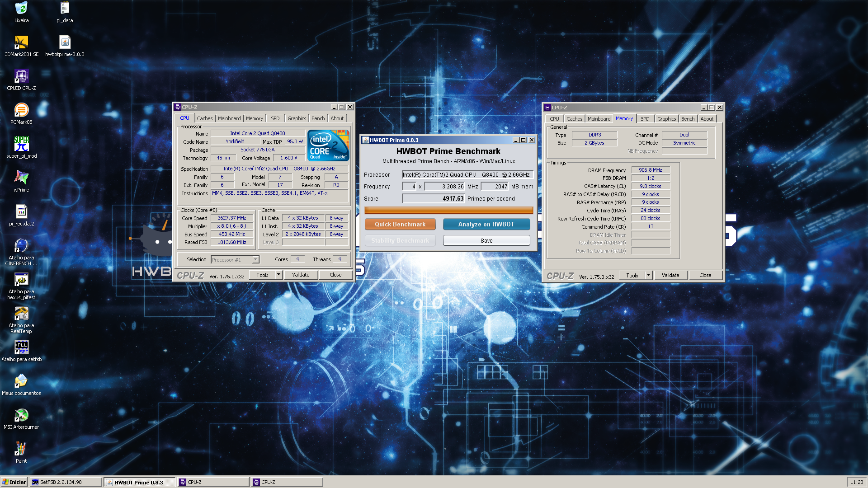Click Tools button in Memory CPU-Z window
Image resolution: width=868 pixels, height=488 pixels.
pos(632,275)
